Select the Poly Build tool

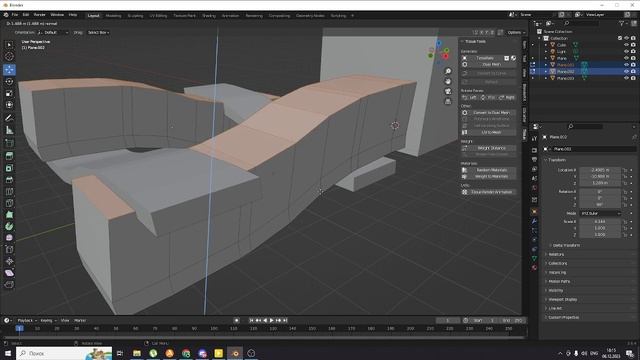[9, 215]
